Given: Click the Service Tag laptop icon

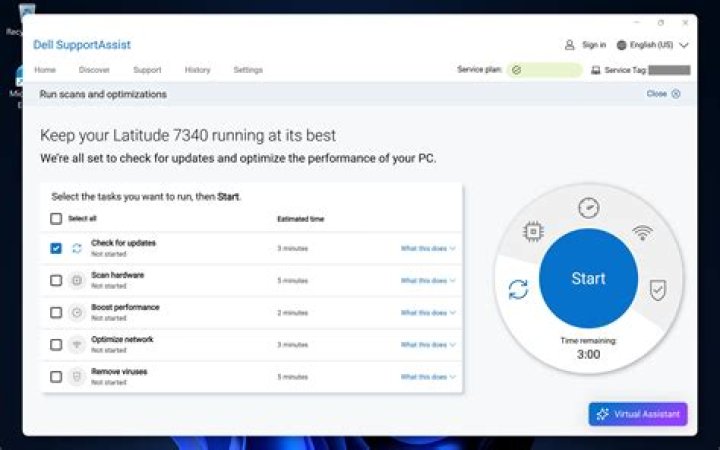Looking at the screenshot, I should [x=596, y=71].
